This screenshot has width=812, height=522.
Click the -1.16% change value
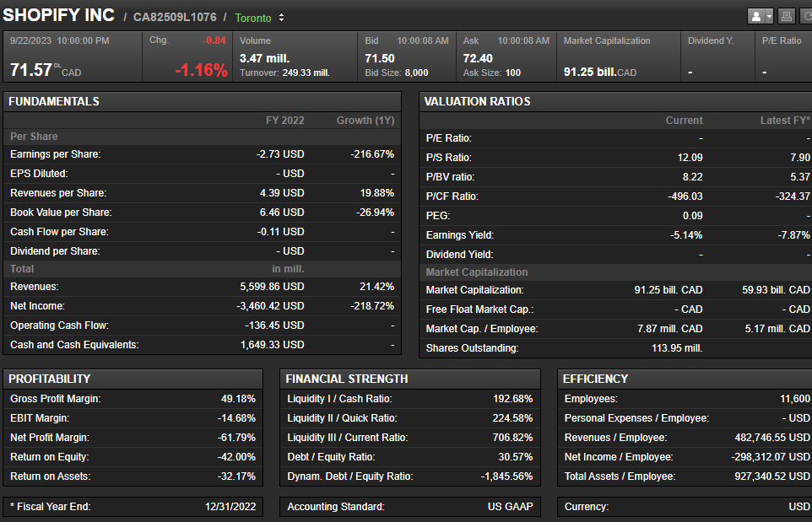click(201, 70)
